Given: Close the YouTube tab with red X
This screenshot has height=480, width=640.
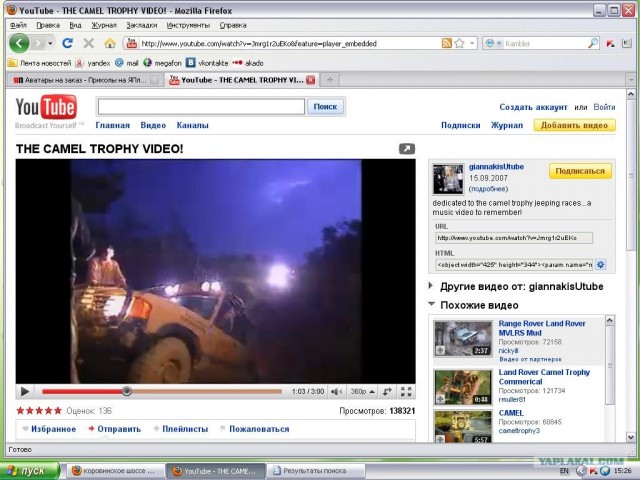Looking at the screenshot, I should pos(311,80).
